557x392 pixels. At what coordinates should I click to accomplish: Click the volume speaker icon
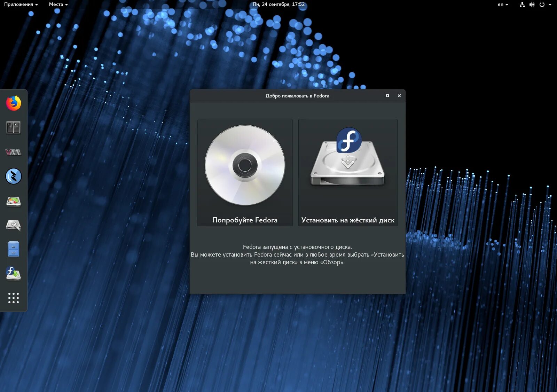point(532,5)
